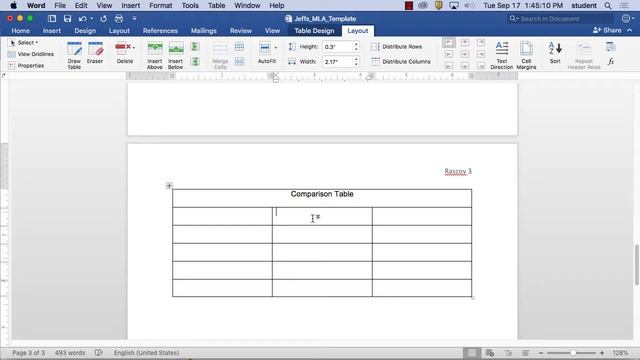Click the Convert Table to Text icon
Screen dimensions: 640x360
click(611, 47)
